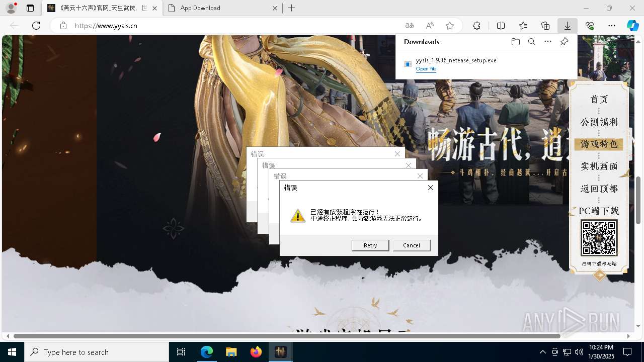Open the Settings and more menu

click(612, 26)
